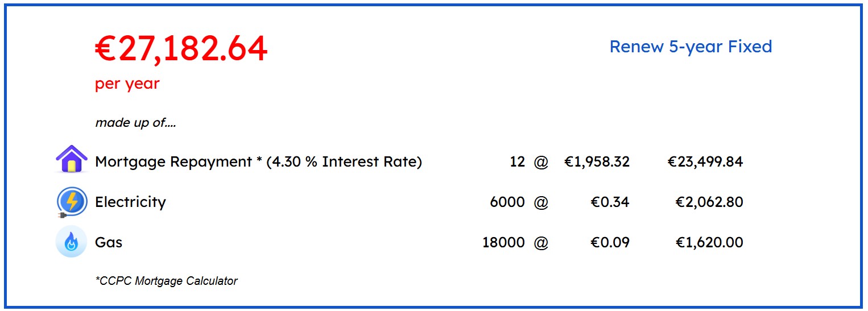Image resolution: width=868 pixels, height=311 pixels.
Task: Click the 6000 electricity usage value
Action: pyautogui.click(x=507, y=202)
